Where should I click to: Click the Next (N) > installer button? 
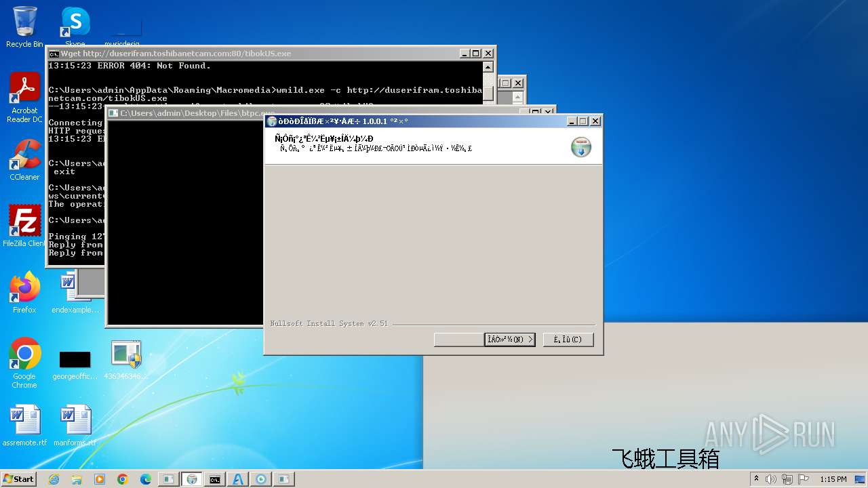[x=510, y=339]
